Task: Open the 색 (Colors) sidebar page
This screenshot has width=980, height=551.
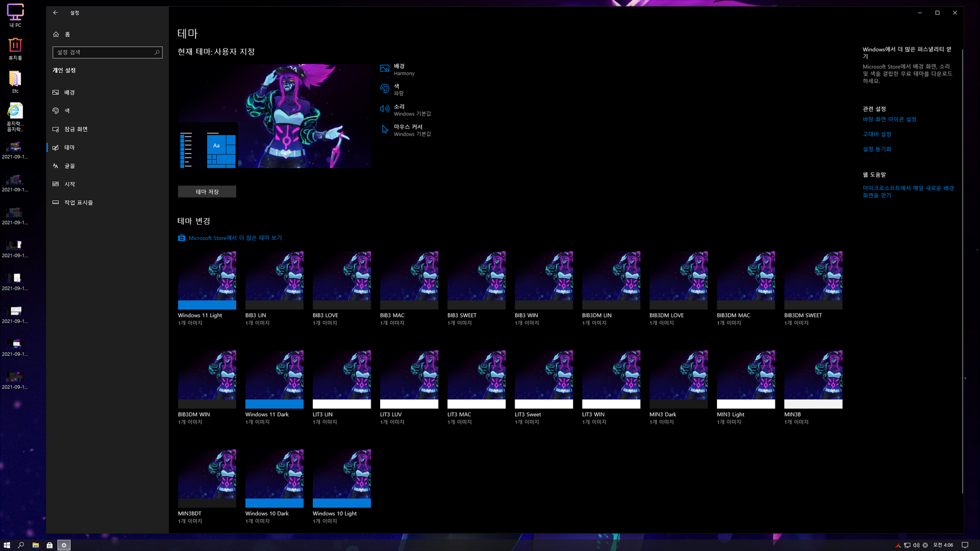Action: pyautogui.click(x=108, y=110)
